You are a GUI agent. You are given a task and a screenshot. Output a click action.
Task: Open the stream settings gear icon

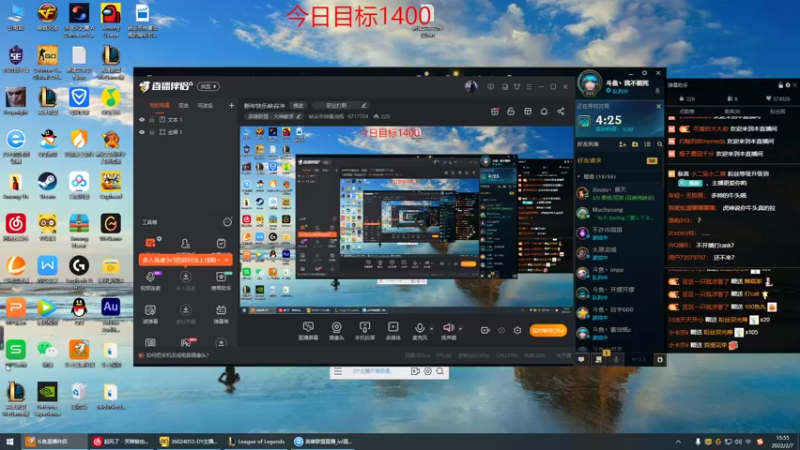click(x=517, y=331)
